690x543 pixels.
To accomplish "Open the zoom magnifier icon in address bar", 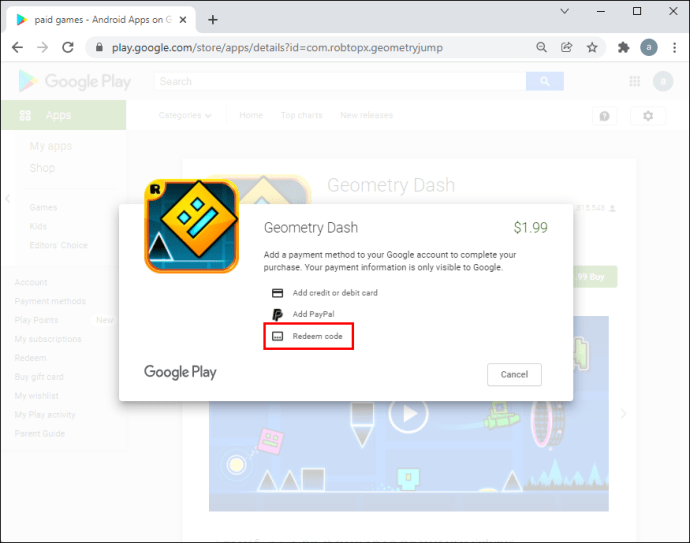I will [x=542, y=47].
